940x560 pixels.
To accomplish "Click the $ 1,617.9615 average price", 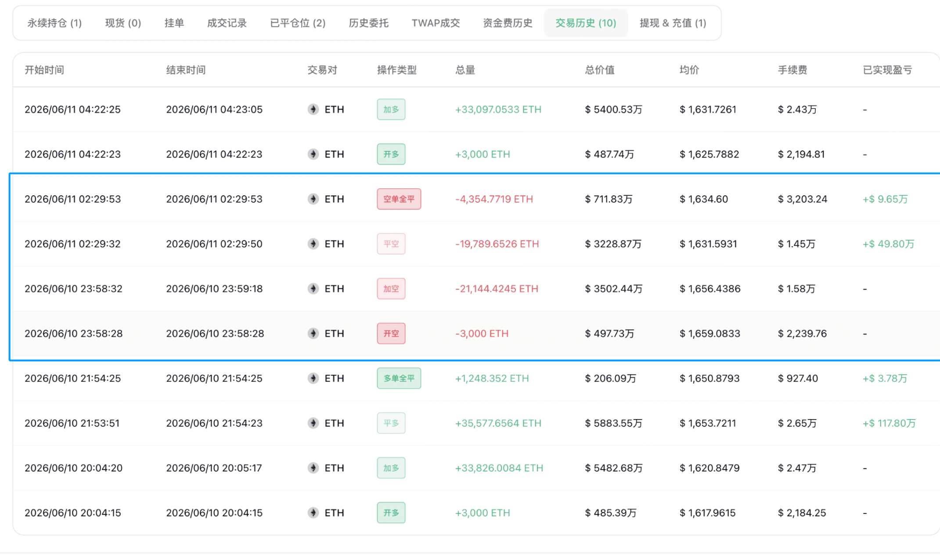I will click(x=707, y=512).
